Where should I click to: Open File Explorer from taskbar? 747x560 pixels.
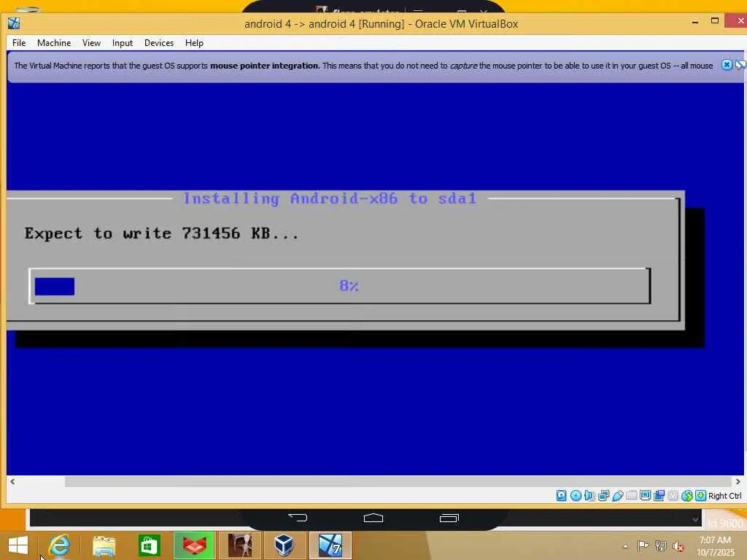[x=104, y=545]
